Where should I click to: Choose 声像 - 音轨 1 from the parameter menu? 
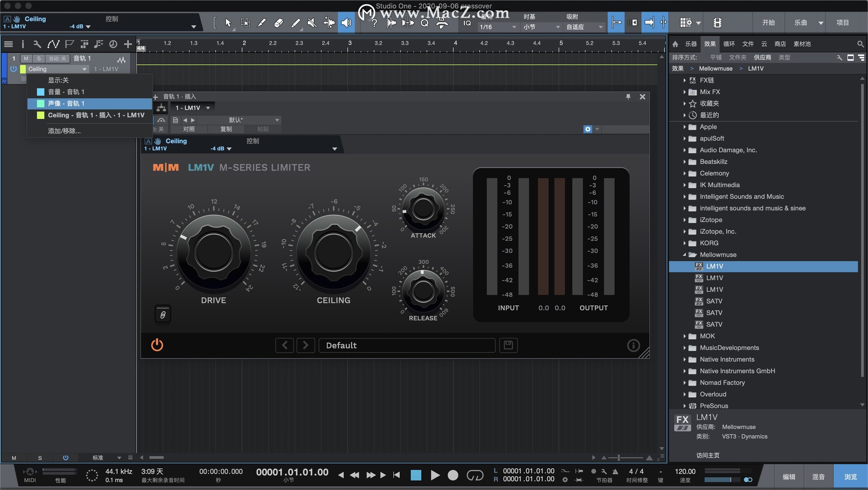[x=90, y=104]
